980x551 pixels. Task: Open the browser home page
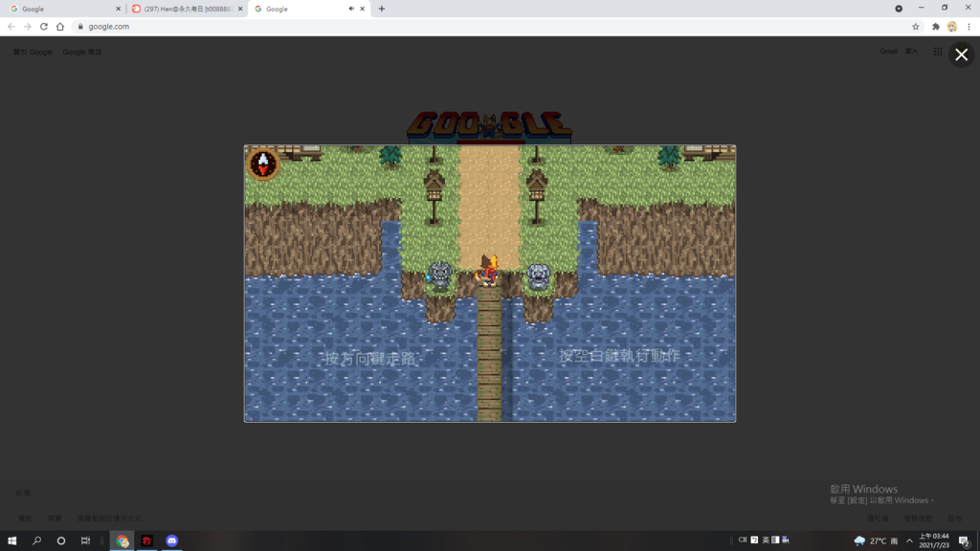[x=60, y=26]
